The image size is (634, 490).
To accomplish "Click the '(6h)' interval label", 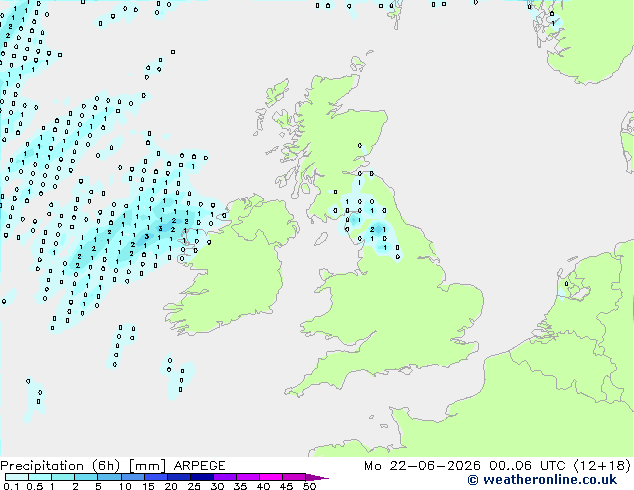I will tap(106, 466).
